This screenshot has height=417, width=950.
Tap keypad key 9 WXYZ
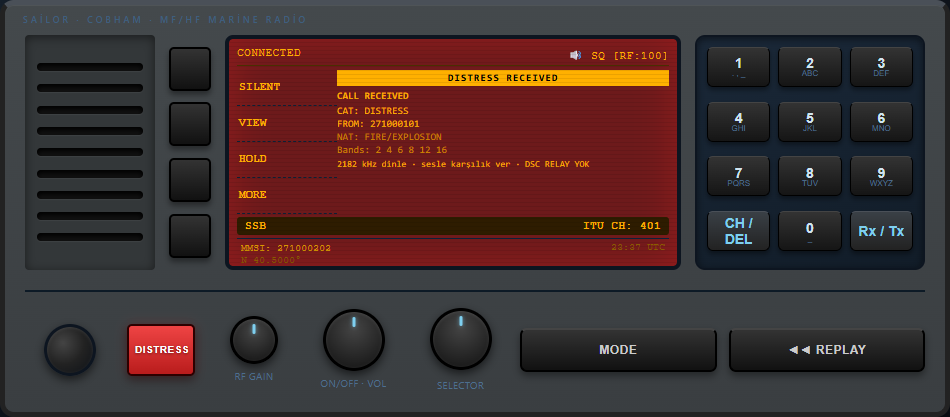[x=881, y=176]
